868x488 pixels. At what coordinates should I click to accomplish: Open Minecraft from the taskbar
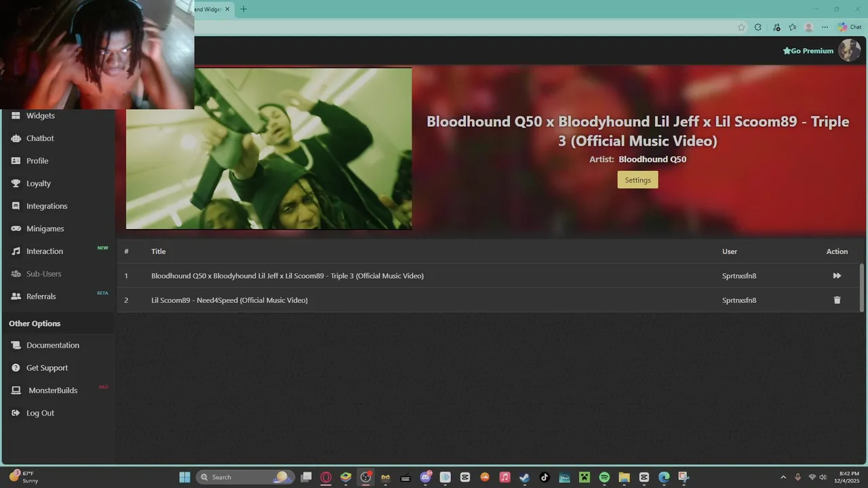585,477
